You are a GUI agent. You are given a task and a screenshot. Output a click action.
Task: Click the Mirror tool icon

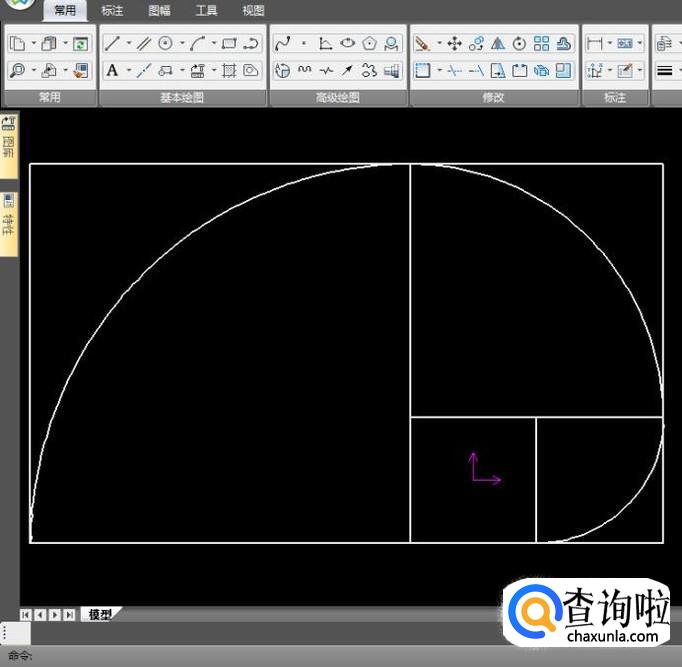click(498, 44)
